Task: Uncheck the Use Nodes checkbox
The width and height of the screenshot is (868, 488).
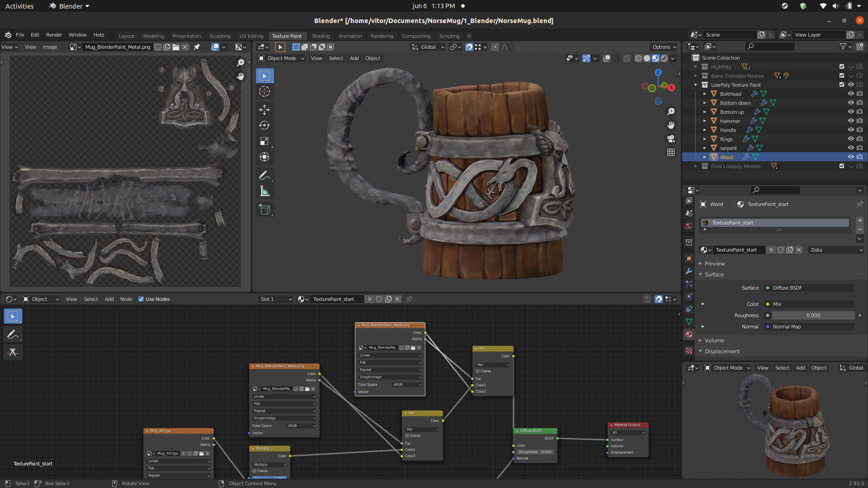Action: [x=141, y=299]
